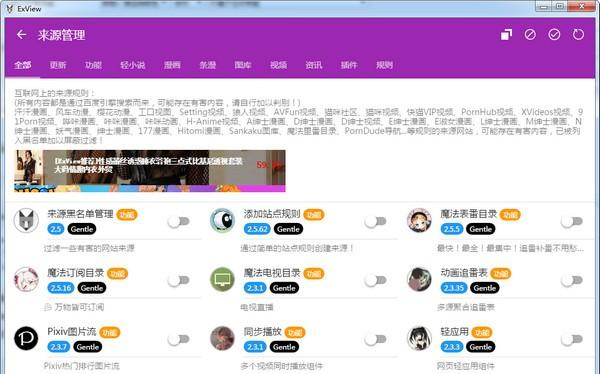Open the Pixiv图片流 title
Viewport: 600px width, 374px height.
[x=72, y=332]
